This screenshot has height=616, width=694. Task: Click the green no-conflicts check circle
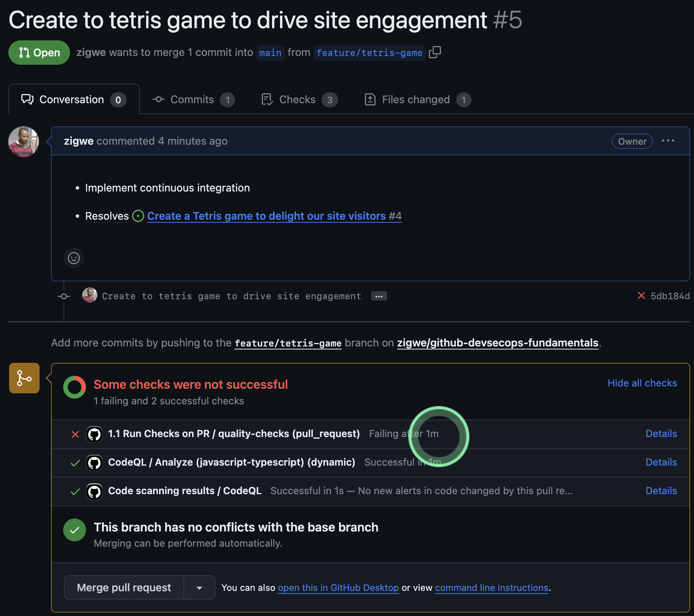point(75,530)
